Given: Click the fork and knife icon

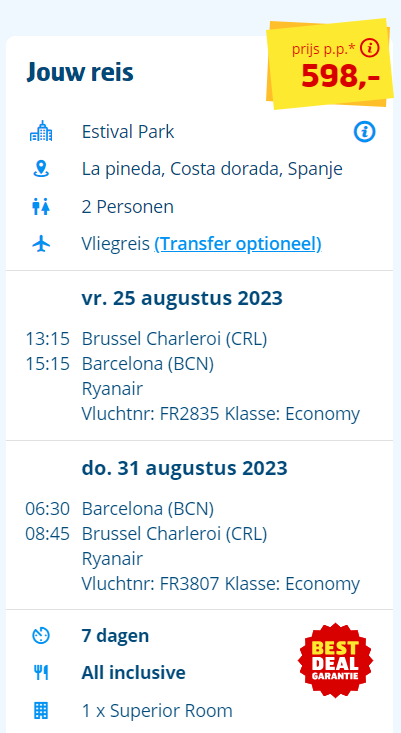Looking at the screenshot, I should click(41, 673).
